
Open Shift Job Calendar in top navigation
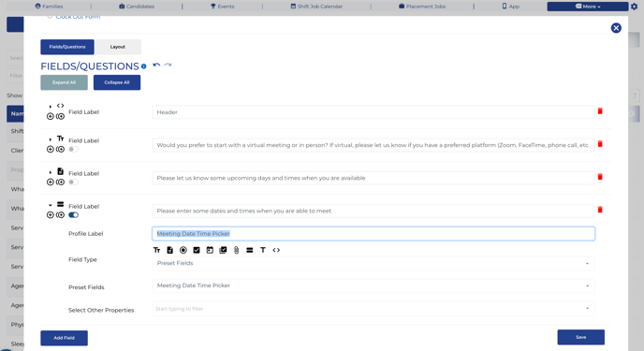(316, 7)
